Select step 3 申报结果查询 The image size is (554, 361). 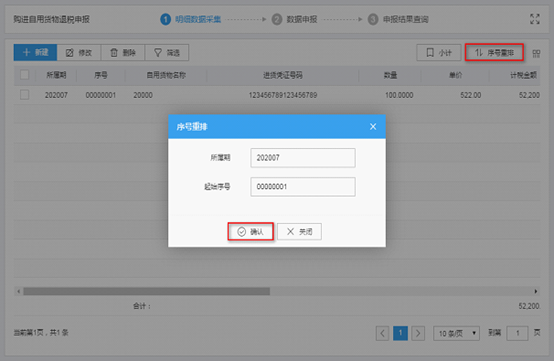tap(398, 19)
